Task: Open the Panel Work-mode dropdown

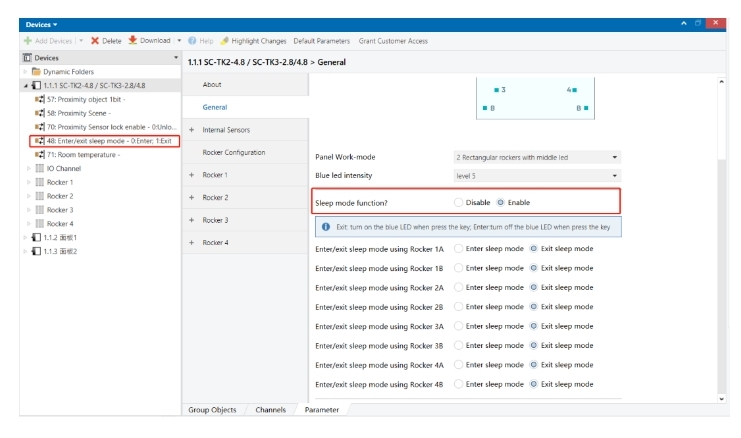Action: (615, 157)
